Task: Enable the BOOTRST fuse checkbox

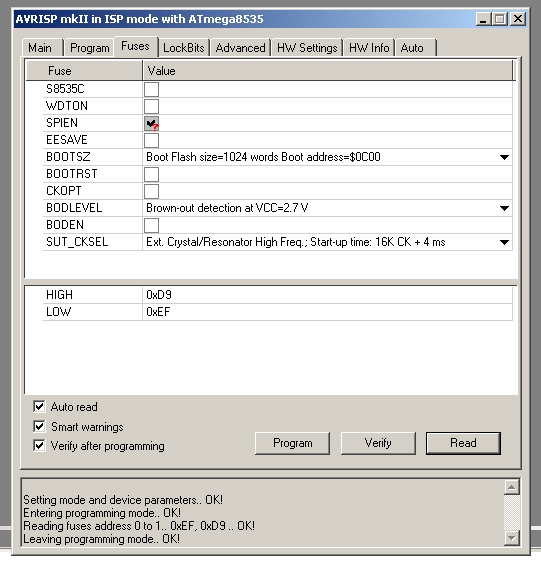Action: tap(152, 174)
